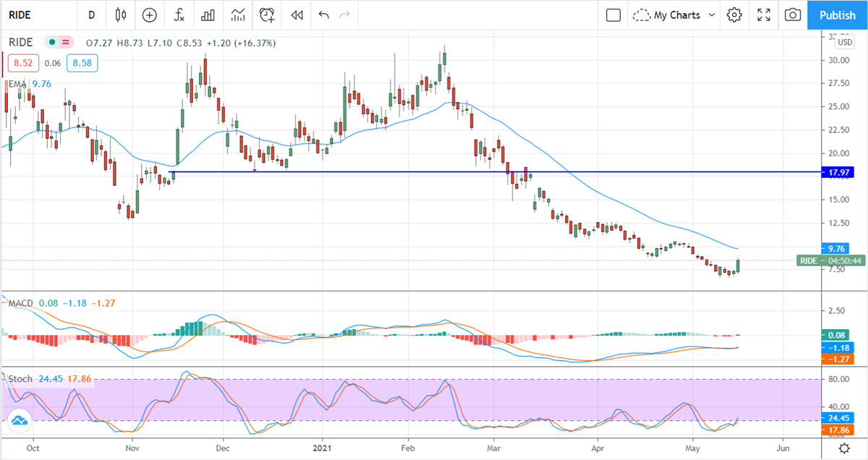868x460 pixels.
Task: Create a new alert
Action: pos(266,14)
